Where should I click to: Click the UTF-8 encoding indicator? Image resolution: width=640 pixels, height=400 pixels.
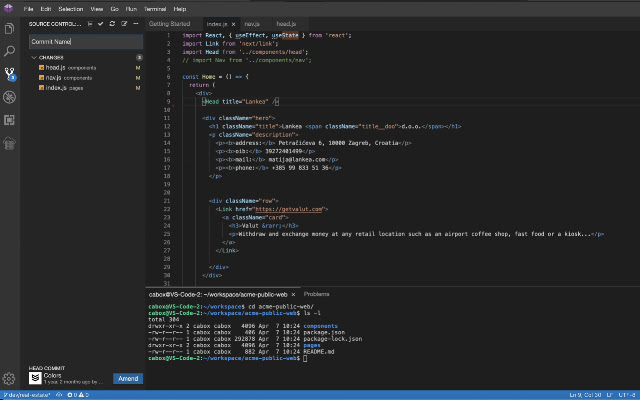627,395
